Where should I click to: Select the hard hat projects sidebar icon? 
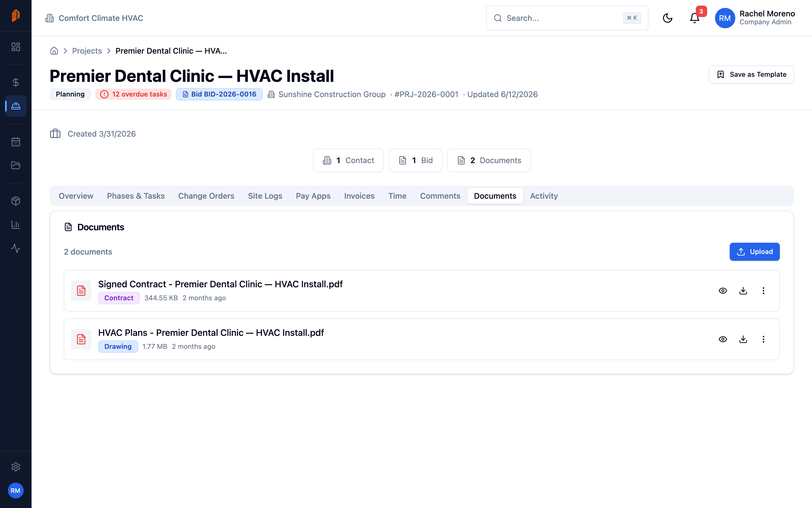(x=16, y=106)
